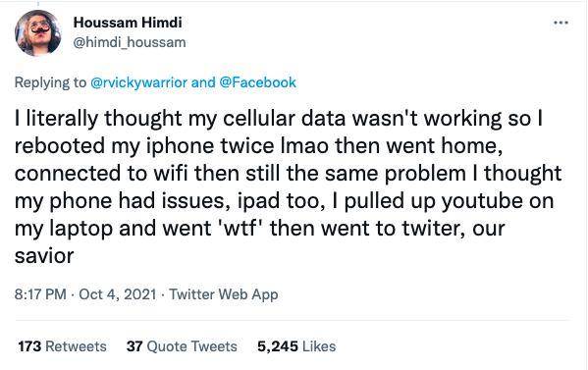View the 173 Retweets list
The image size is (588, 370).
click(x=62, y=346)
